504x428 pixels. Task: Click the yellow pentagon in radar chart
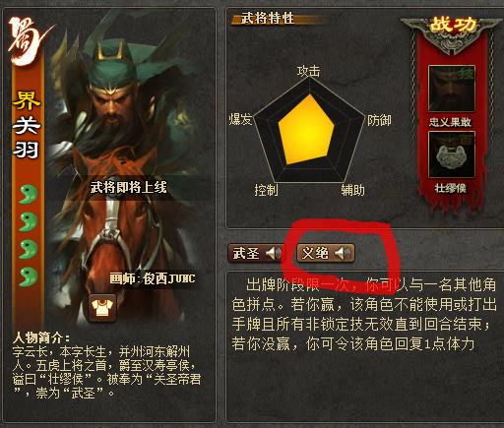pyautogui.click(x=306, y=130)
